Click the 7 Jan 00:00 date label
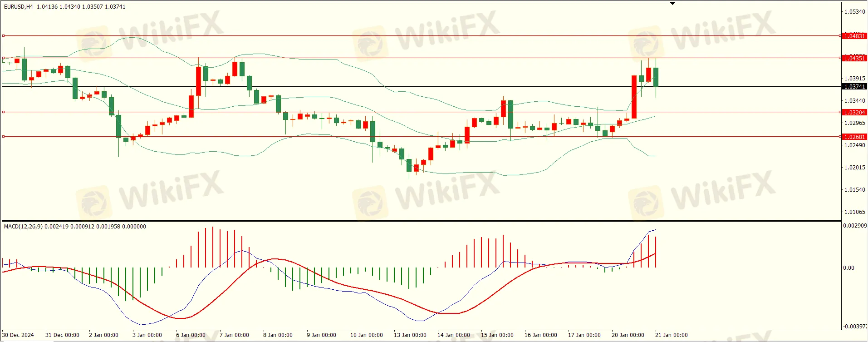Viewport: 868px width, 342px height. (x=234, y=335)
